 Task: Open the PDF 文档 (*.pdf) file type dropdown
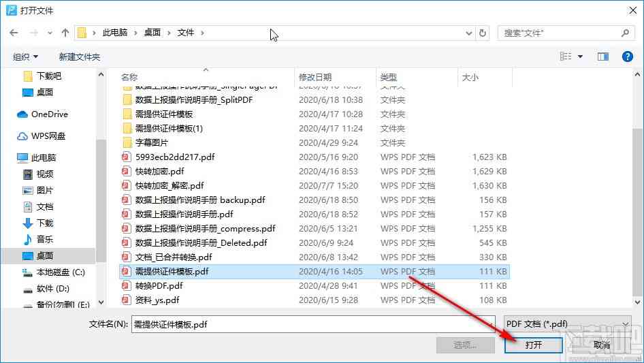click(567, 324)
